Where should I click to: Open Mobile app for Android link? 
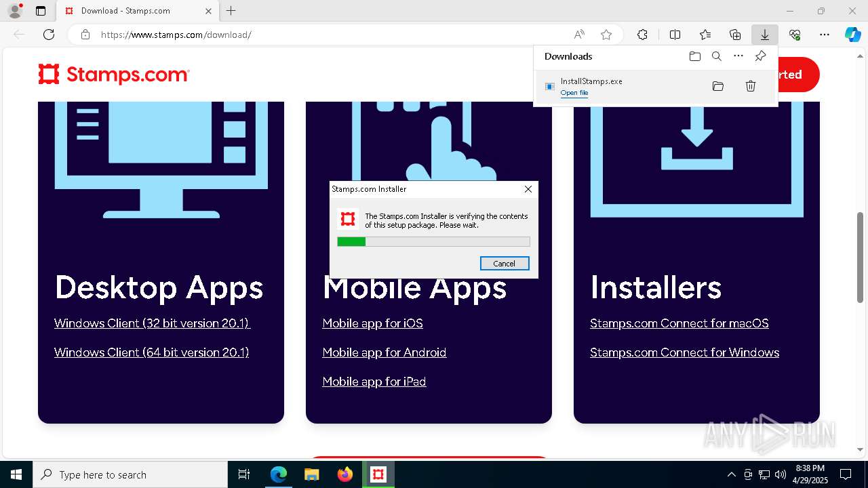click(x=384, y=352)
